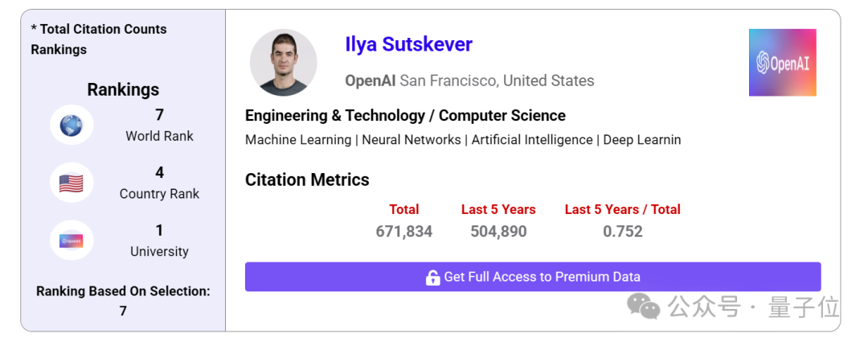Click the WeChat logo watermark icon
This screenshot has width=868, height=342.
(x=643, y=307)
